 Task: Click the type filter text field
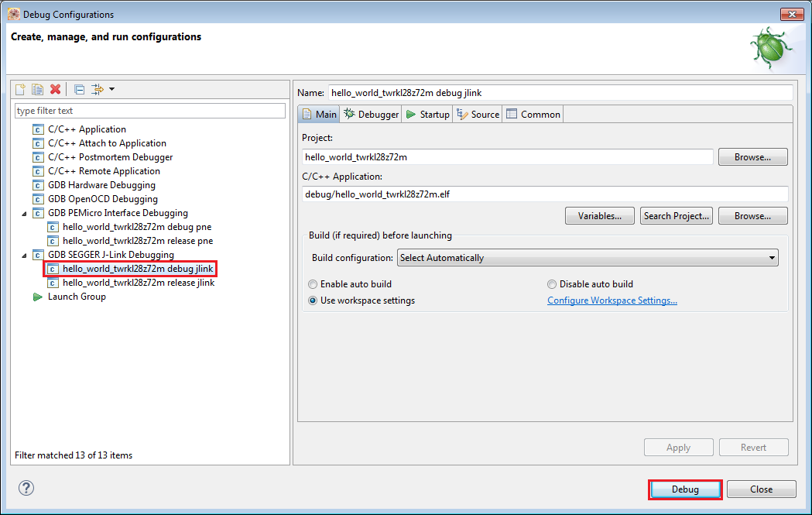150,111
